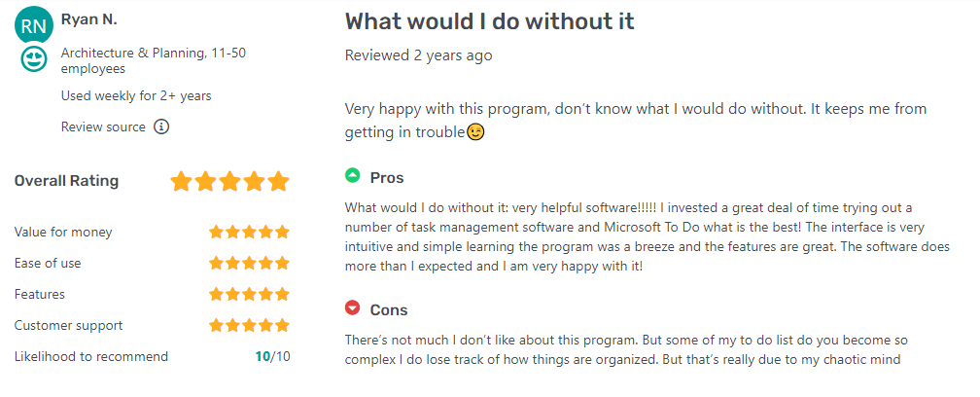The width and height of the screenshot is (980, 397).
Task: Click the winking emoji in the review
Action: (475, 131)
